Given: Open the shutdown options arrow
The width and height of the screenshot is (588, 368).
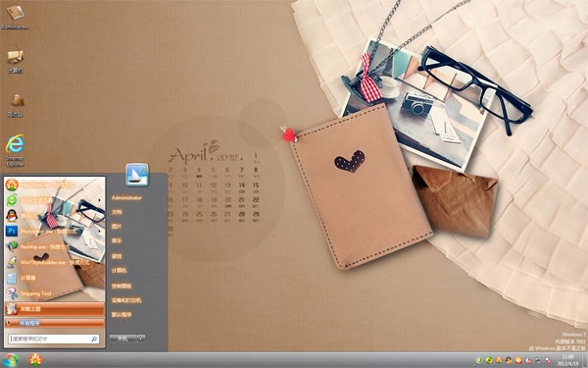Looking at the screenshot, I should [x=140, y=339].
